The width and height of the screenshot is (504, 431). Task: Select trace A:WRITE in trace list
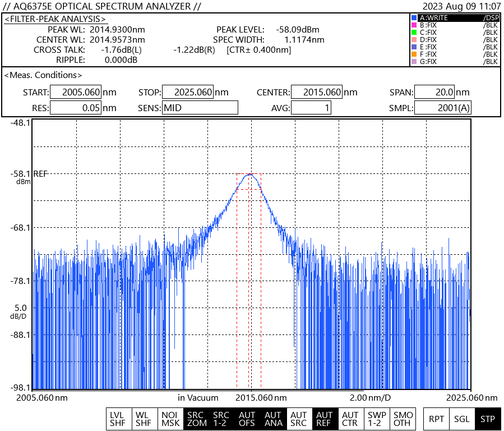(x=454, y=18)
